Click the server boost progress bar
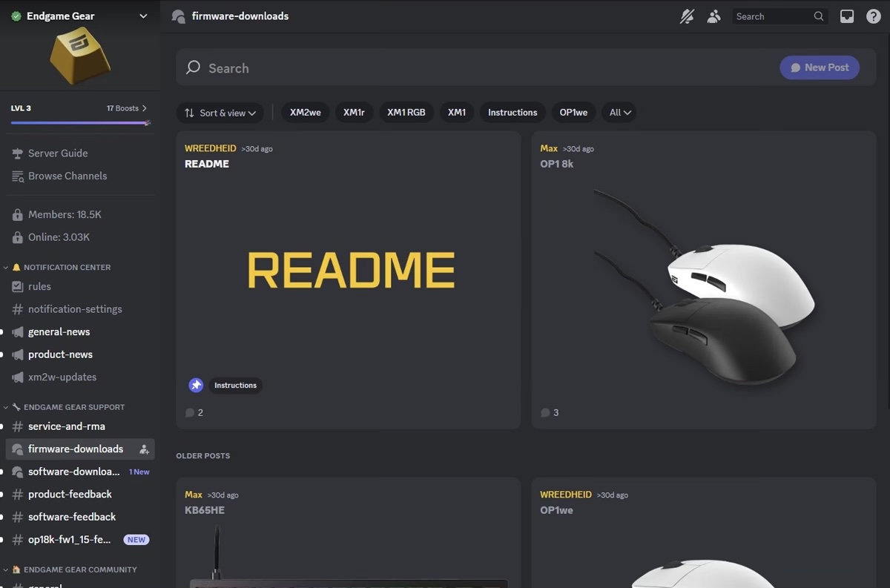The height and width of the screenshot is (588, 890). (x=80, y=122)
